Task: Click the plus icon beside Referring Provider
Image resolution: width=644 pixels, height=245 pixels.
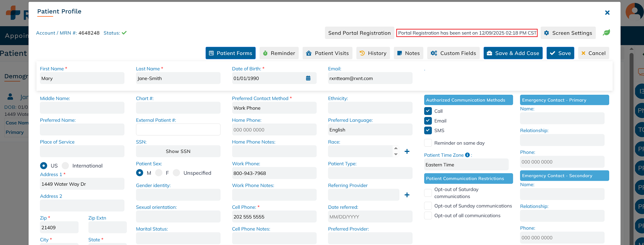Action: tap(407, 195)
